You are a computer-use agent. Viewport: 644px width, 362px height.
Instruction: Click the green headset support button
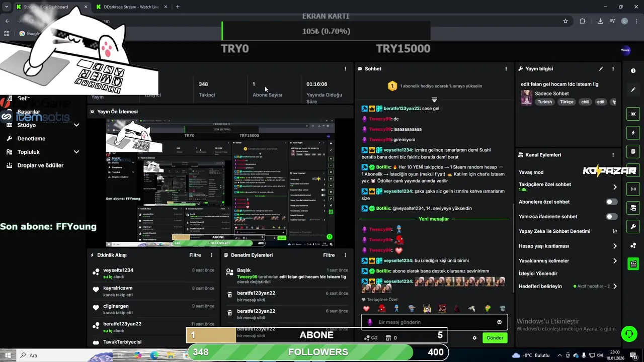click(628, 334)
